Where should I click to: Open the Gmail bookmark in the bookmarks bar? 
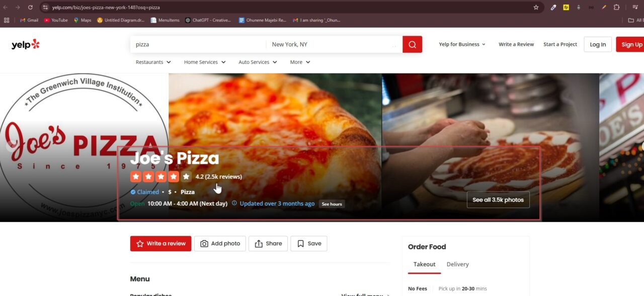pyautogui.click(x=29, y=20)
